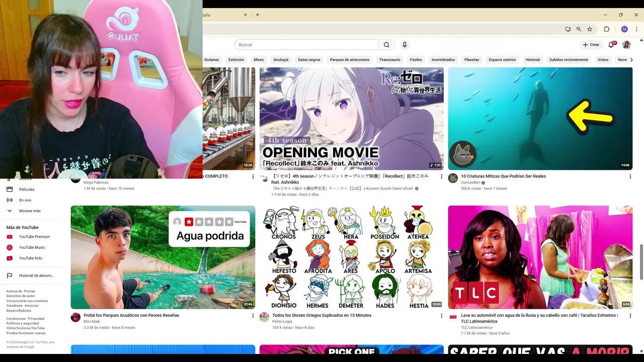Image resolution: width=644 pixels, height=362 pixels.
Task: Click the Palito-Logía channel avatar
Action: [264, 317]
